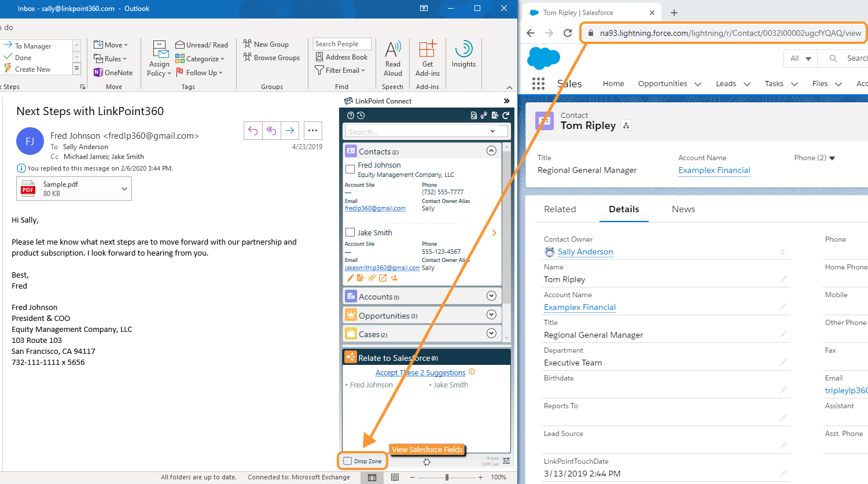Collapse LinkPoint Connect pane with double chevron
868x484 pixels.
507,101
